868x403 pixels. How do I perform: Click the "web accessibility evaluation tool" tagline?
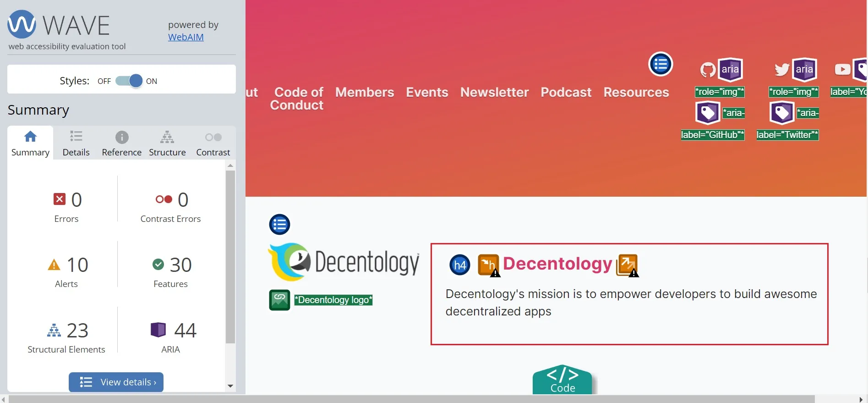click(67, 46)
